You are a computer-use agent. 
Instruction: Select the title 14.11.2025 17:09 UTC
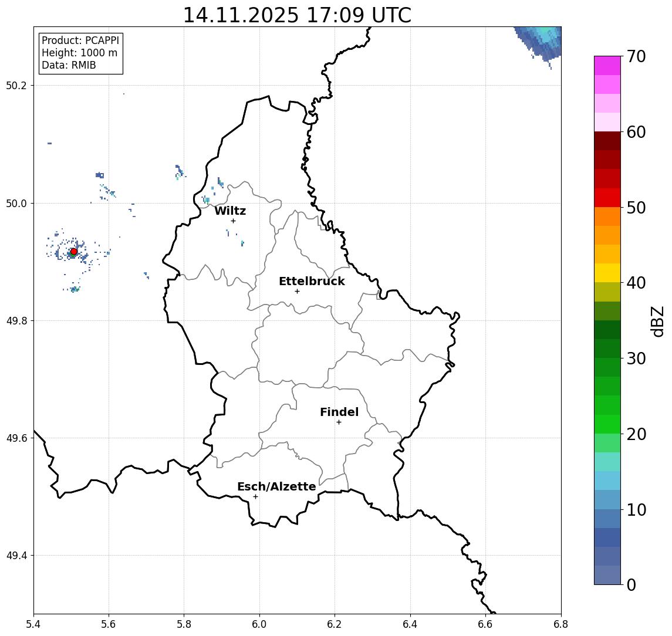coord(297,15)
